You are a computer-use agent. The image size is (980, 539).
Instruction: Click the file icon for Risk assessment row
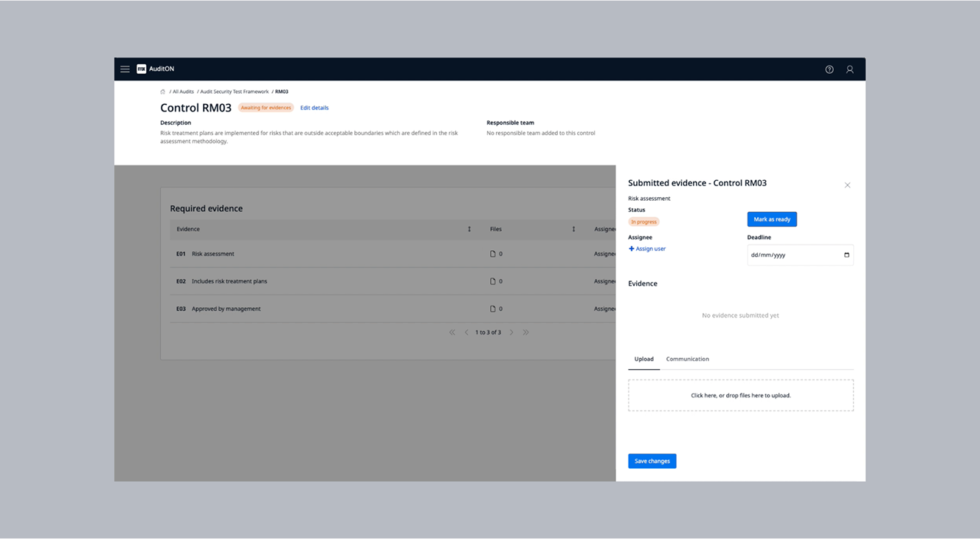[x=493, y=254]
